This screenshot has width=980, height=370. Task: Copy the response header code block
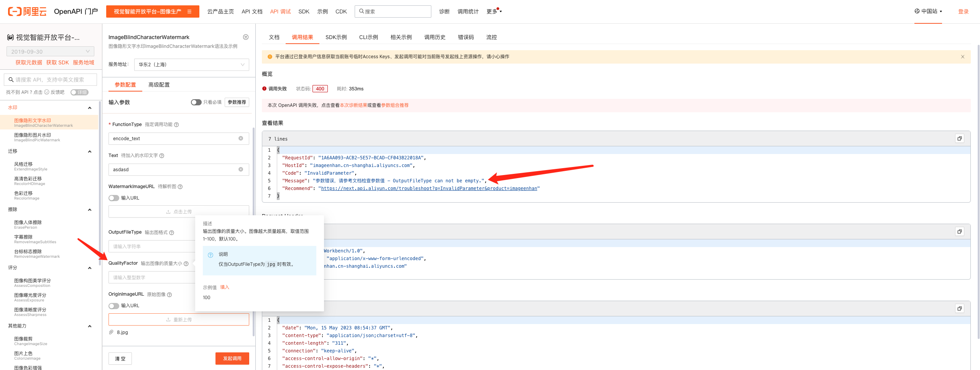960,309
